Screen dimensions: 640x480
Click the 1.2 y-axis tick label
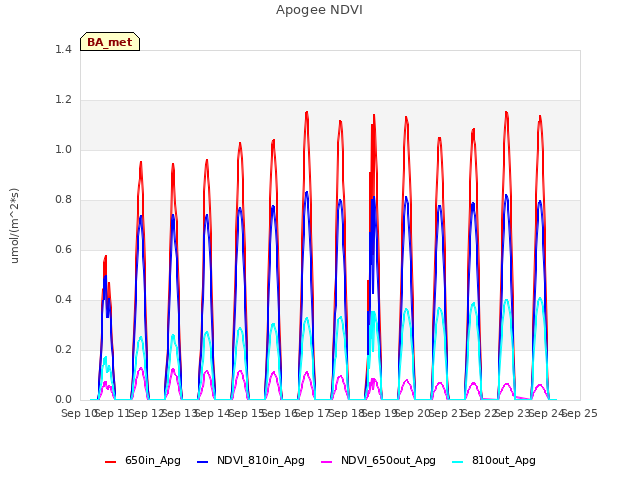pos(63,100)
